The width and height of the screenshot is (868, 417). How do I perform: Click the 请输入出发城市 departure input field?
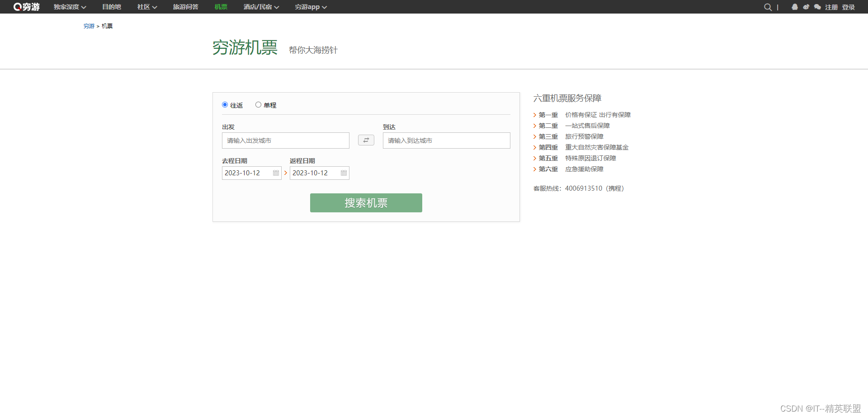[286, 141]
